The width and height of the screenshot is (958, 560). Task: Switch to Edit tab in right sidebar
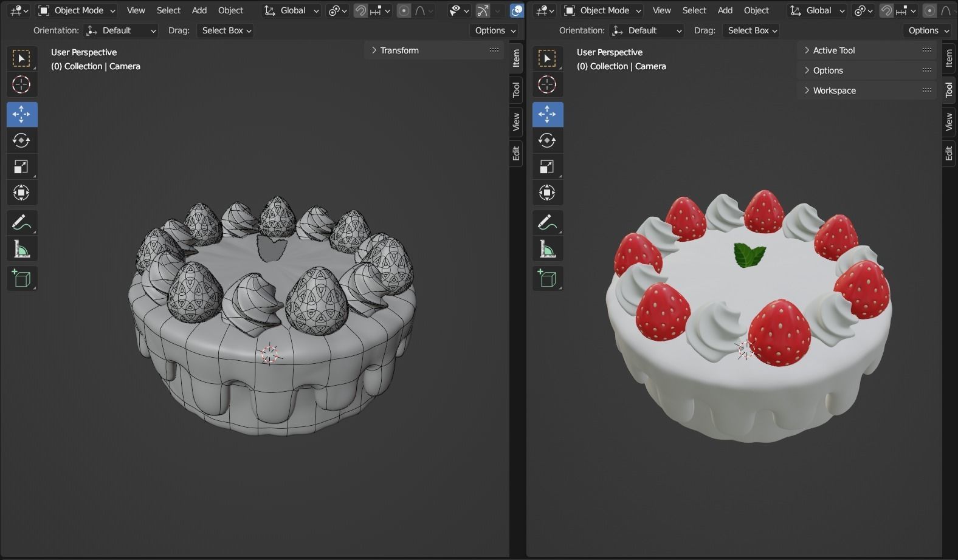coord(949,154)
